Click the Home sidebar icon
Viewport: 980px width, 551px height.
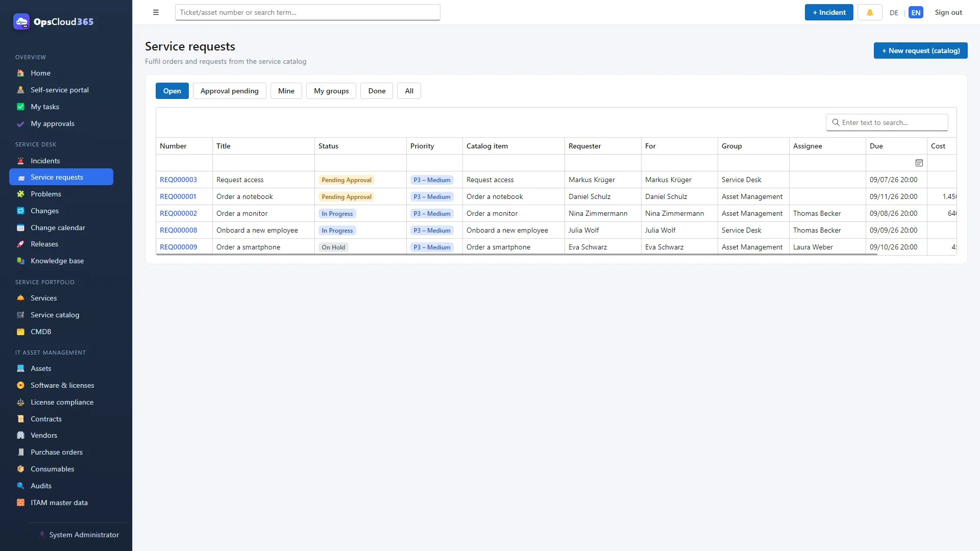click(x=20, y=73)
